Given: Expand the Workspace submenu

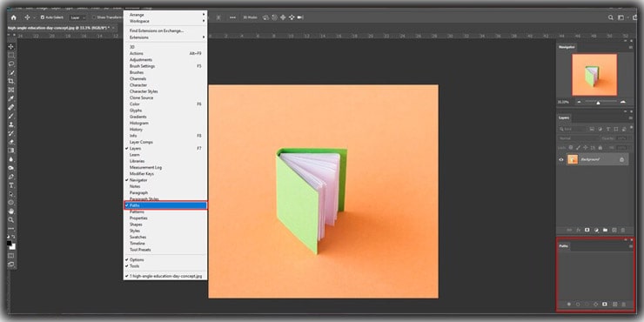Looking at the screenshot, I should tap(165, 21).
